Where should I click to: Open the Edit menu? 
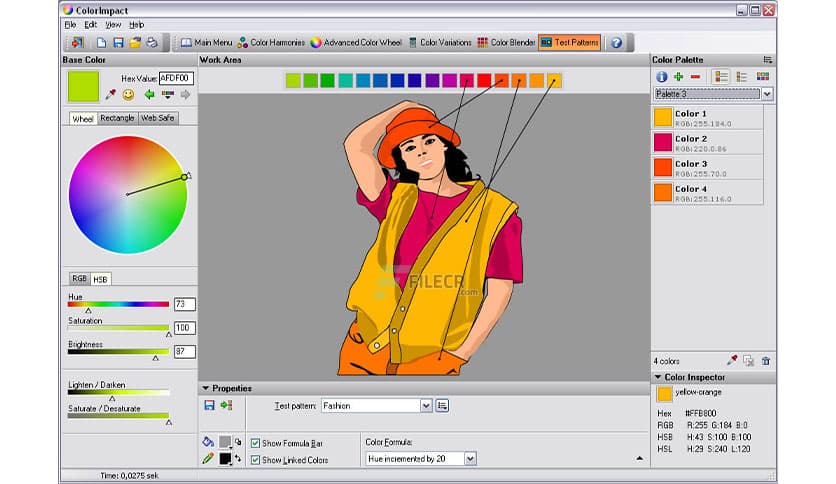91,24
